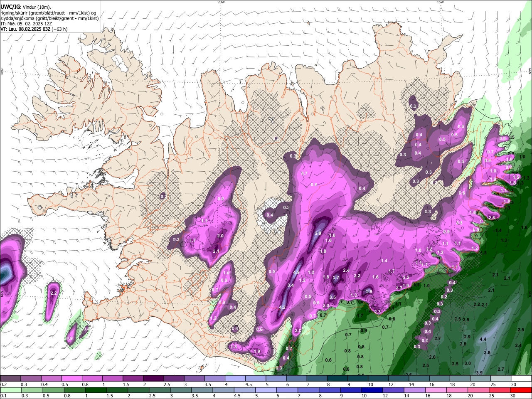Pick the 18–20 grey snow legend swatch
The height and width of the screenshot is (399, 532).
click(x=459, y=379)
